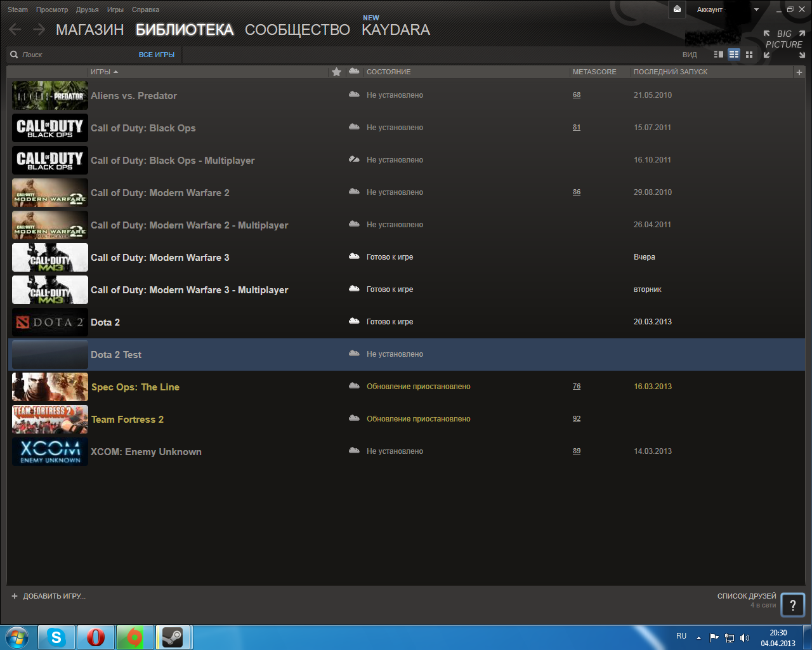Open the Steam menu
This screenshot has height=650, width=812.
[x=18, y=10]
